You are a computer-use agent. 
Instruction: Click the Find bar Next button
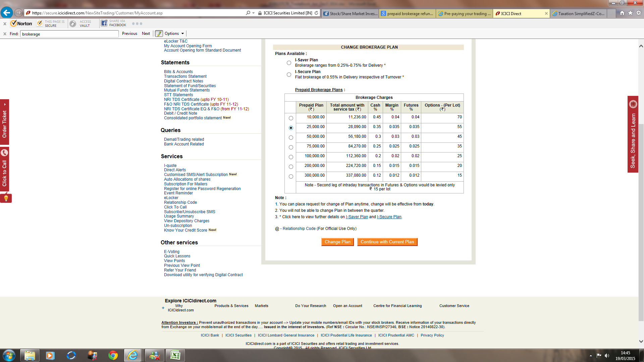[x=146, y=34]
